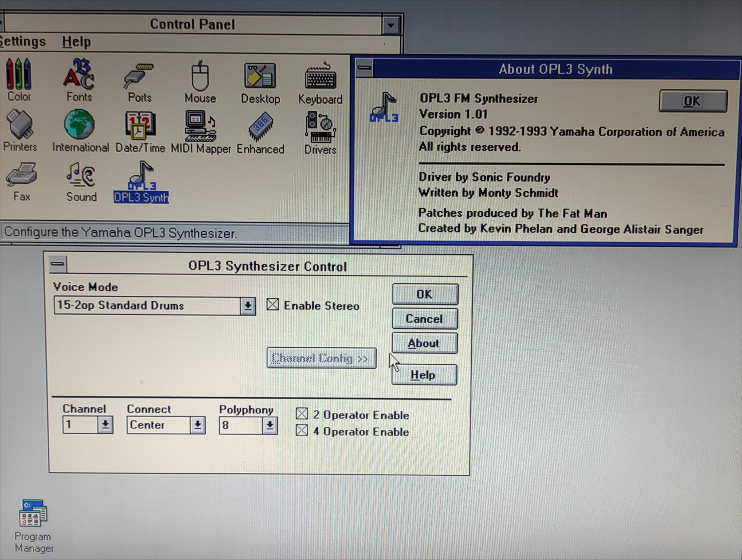
Task: Open system menu of OPL3 Synthesizer Control dialog
Action: point(58,264)
